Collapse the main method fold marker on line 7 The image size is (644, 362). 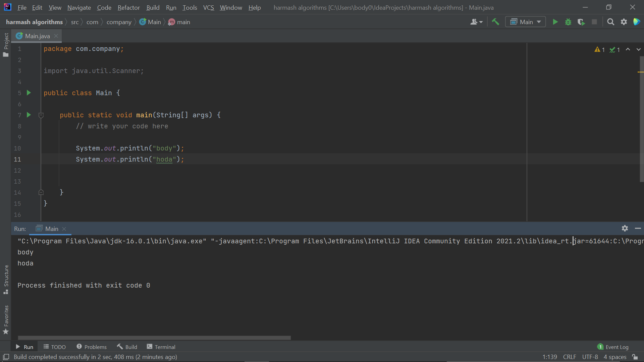[x=41, y=115]
